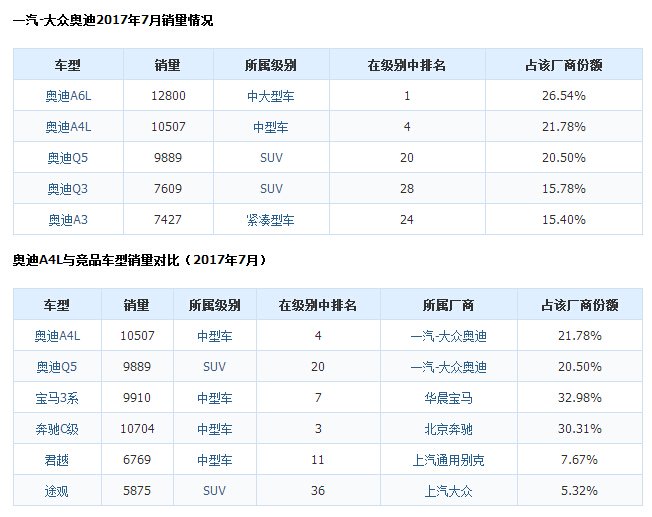Open the 宝马3系 model link
The width and height of the screenshot is (652, 517).
[57, 398]
